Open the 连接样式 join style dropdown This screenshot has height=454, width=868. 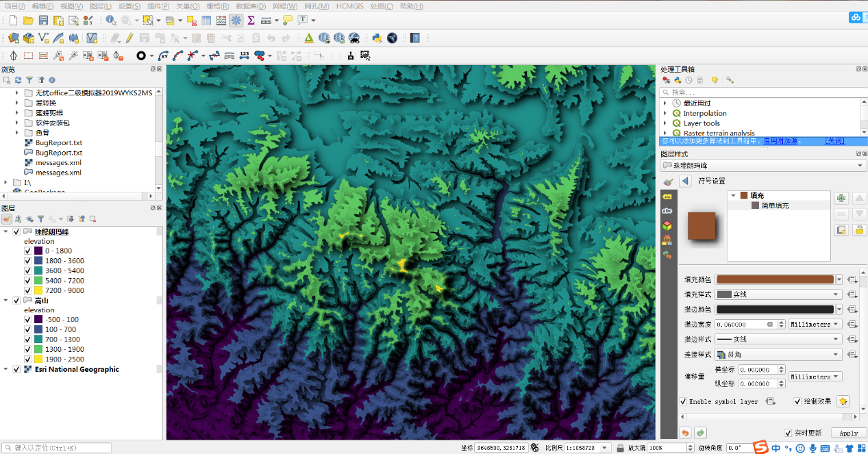point(778,355)
